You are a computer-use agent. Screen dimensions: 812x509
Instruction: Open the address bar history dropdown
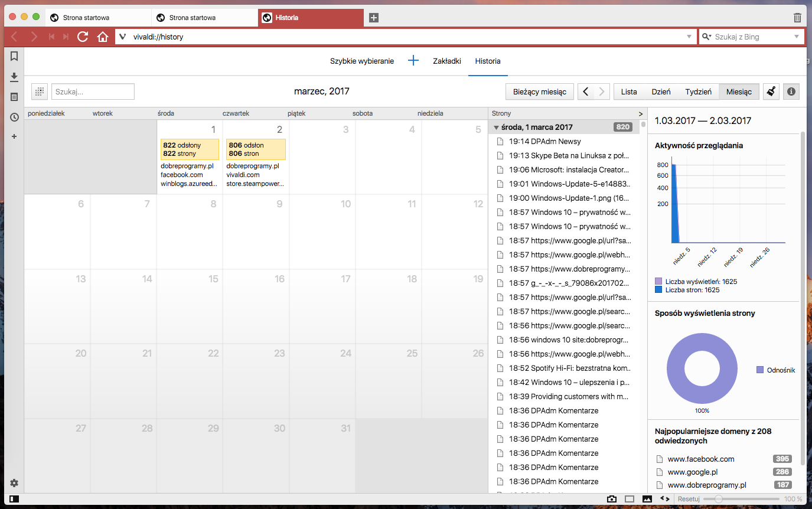(x=689, y=37)
